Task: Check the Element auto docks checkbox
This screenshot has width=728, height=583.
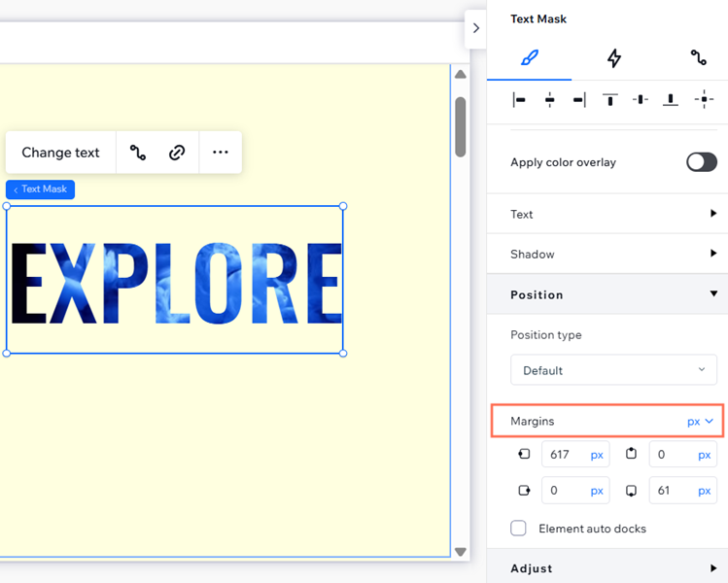Action: pos(519,529)
